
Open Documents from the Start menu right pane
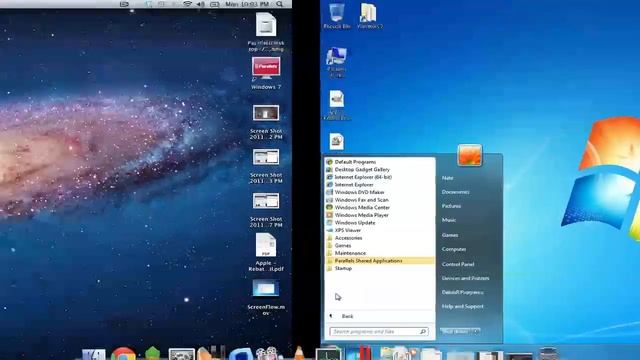click(456, 192)
